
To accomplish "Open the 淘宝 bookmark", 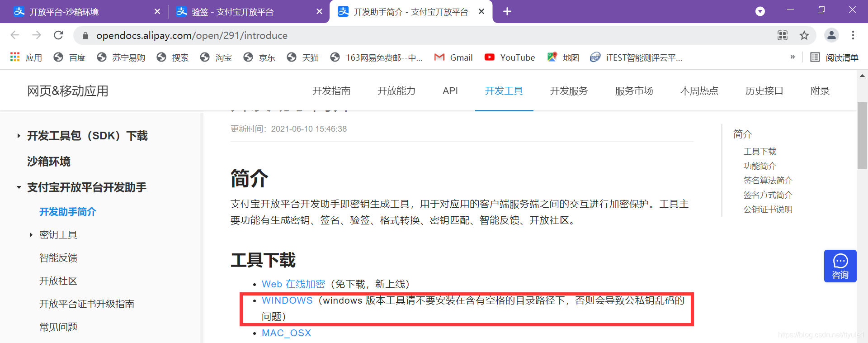I will pos(216,57).
